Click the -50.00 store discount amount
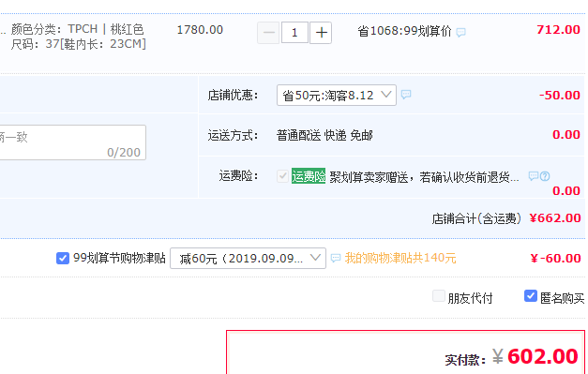588x374 pixels. (560, 96)
